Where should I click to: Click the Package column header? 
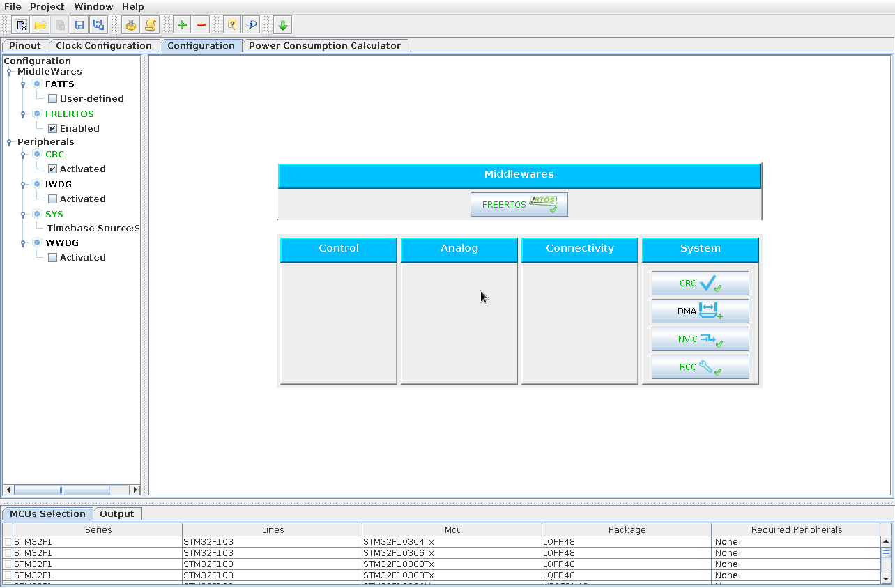(627, 530)
